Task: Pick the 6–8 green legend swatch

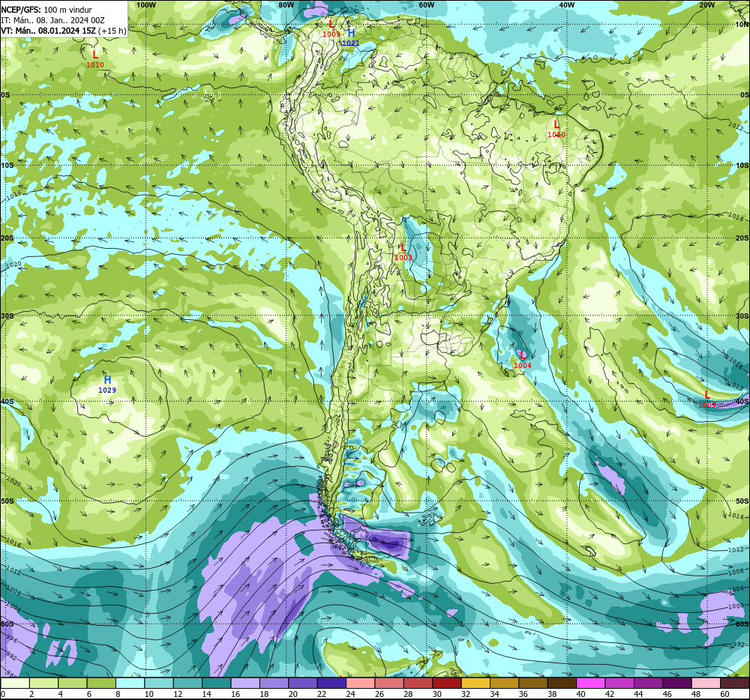Action: (x=101, y=683)
